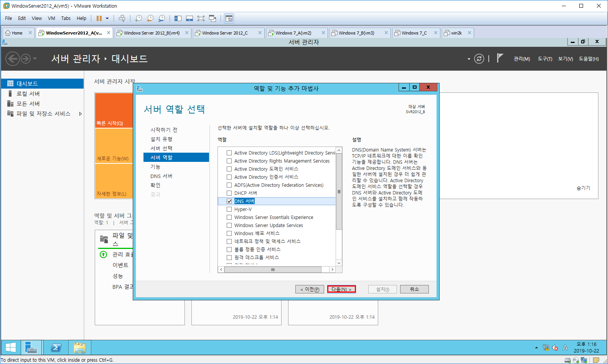Check ADFS Federation Services checkbox
Image resolution: width=608 pixels, height=364 pixels.
229,185
